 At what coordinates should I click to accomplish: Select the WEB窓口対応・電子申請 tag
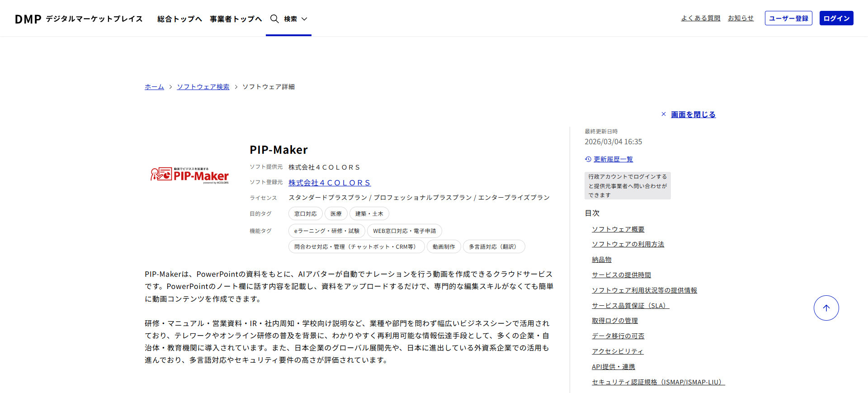tap(405, 231)
